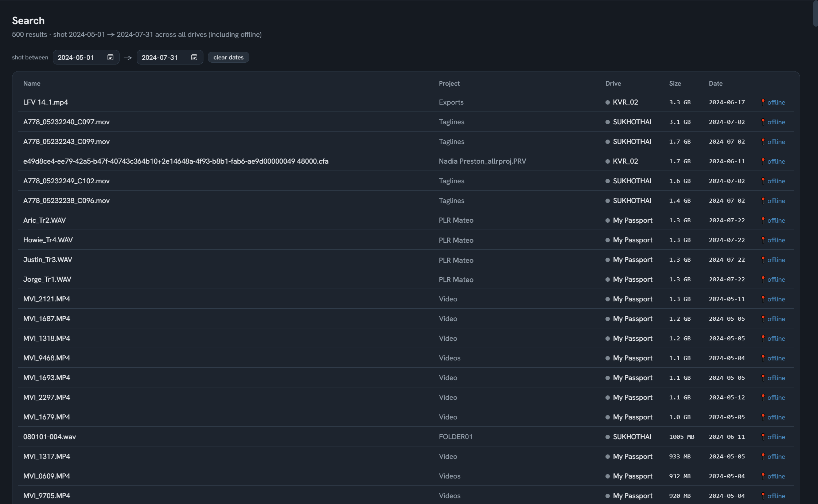
Task: Click PLR Mateo project on Aric_Tr2.WAV row
Action: pos(456,220)
